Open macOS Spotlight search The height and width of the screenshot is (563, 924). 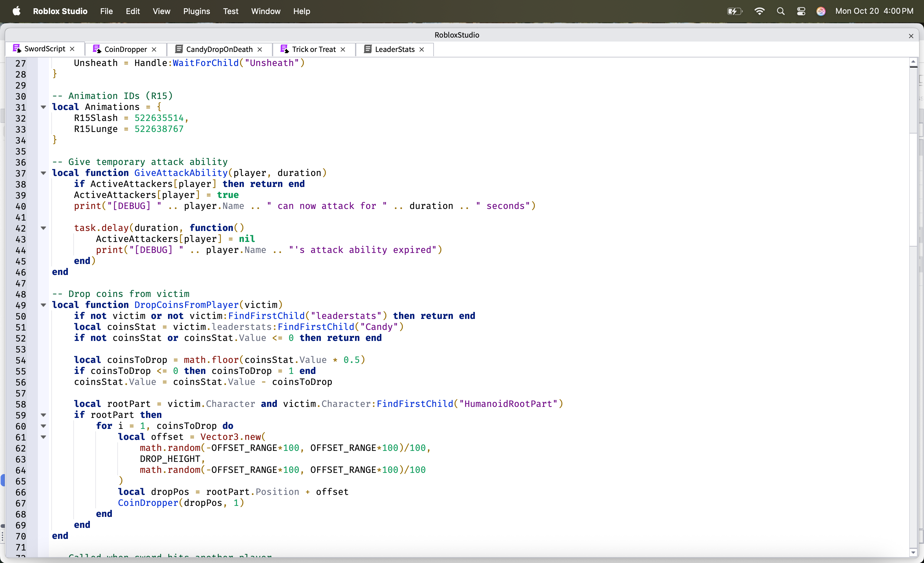[780, 11]
